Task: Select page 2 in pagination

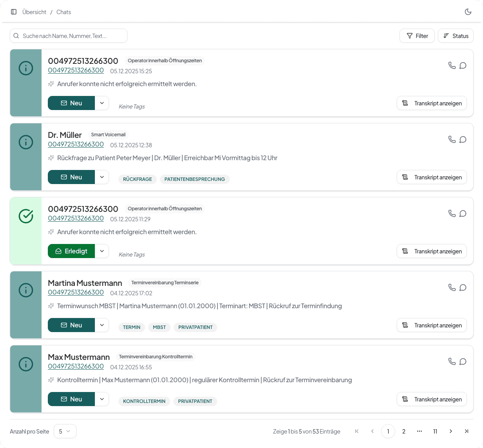Action: click(x=403, y=431)
